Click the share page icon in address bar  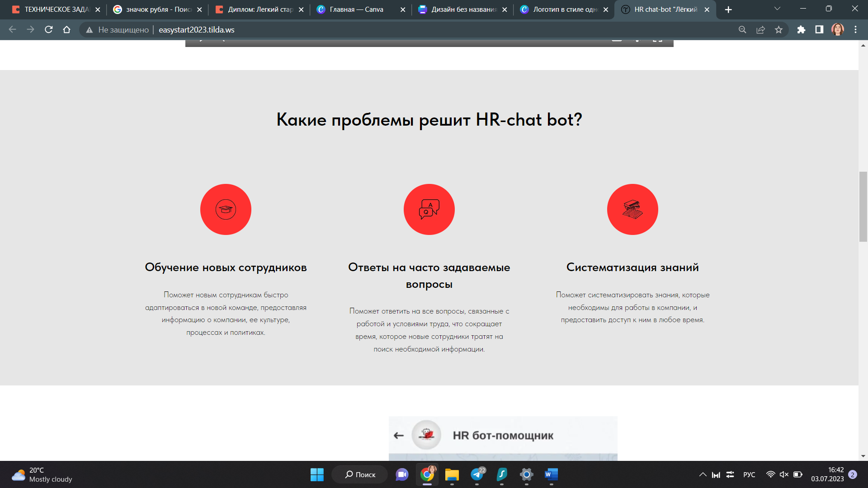point(760,30)
